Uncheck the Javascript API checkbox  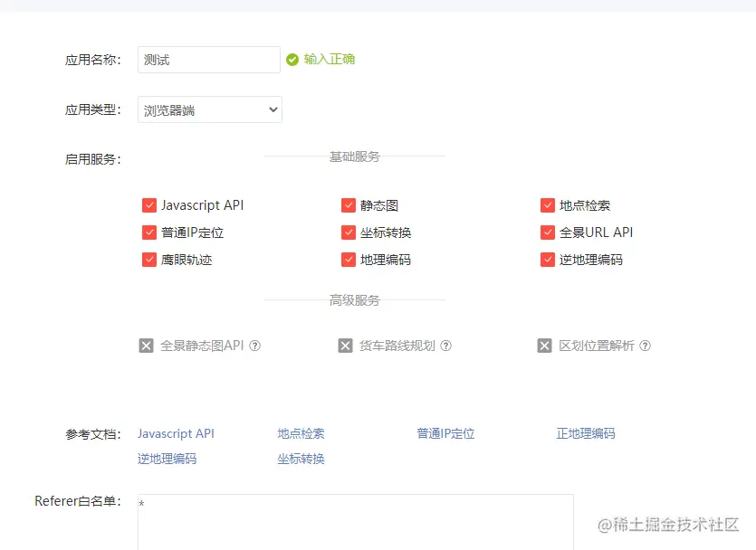tap(149, 205)
